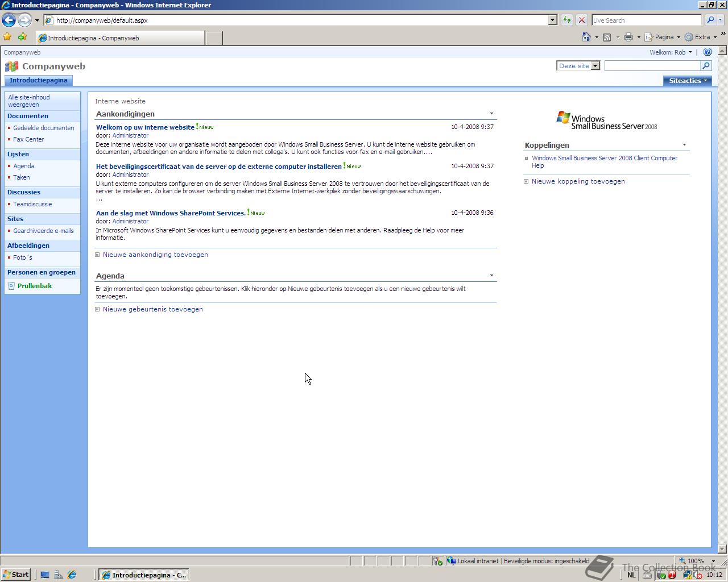Viewport: 728px width, 582px height.
Task: Stop loading with the red X icon
Action: tap(581, 20)
